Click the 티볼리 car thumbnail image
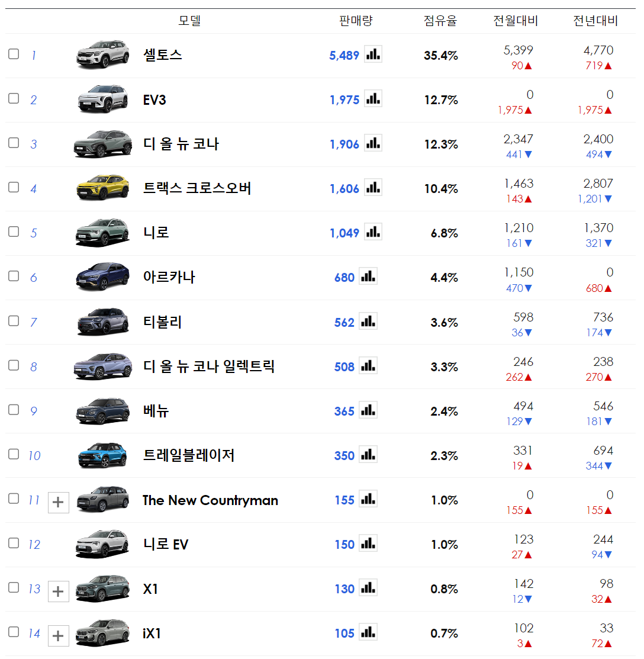 tap(102, 321)
